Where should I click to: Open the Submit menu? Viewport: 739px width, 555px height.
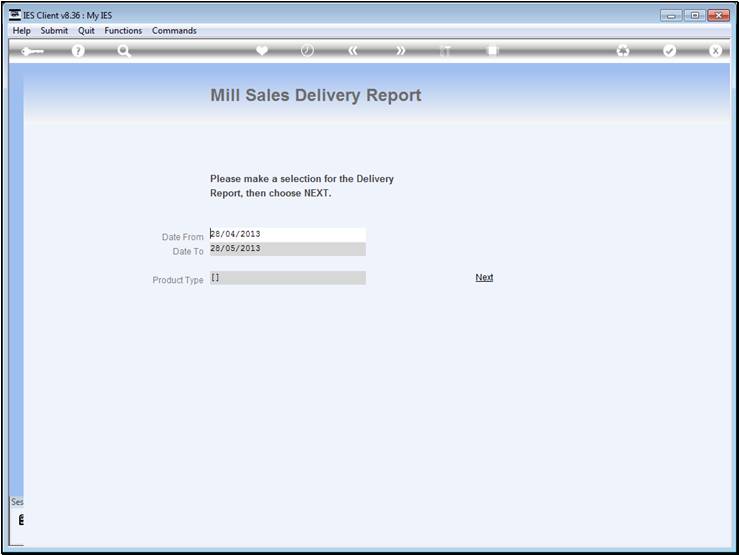click(54, 31)
